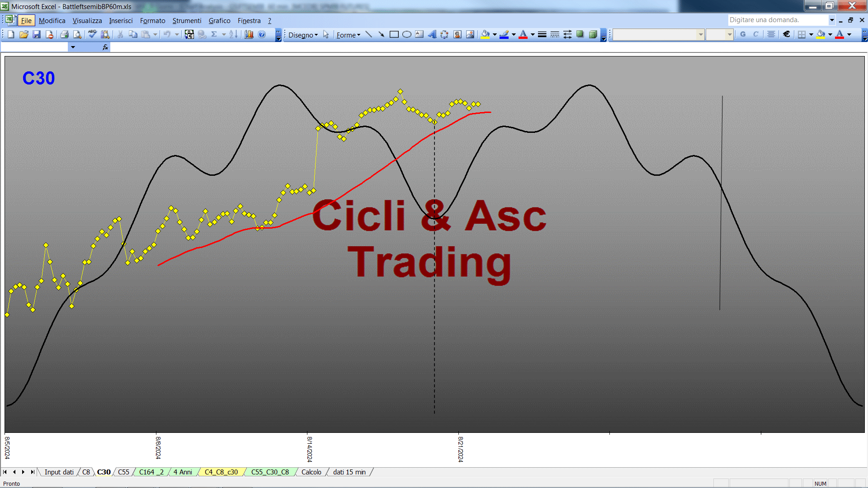Image resolution: width=868 pixels, height=488 pixels.
Task: Toggle italic C formatting button
Action: pyautogui.click(x=755, y=34)
